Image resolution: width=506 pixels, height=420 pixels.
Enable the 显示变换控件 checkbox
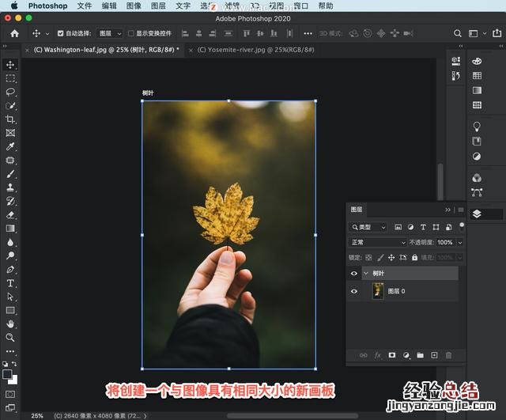(x=131, y=34)
